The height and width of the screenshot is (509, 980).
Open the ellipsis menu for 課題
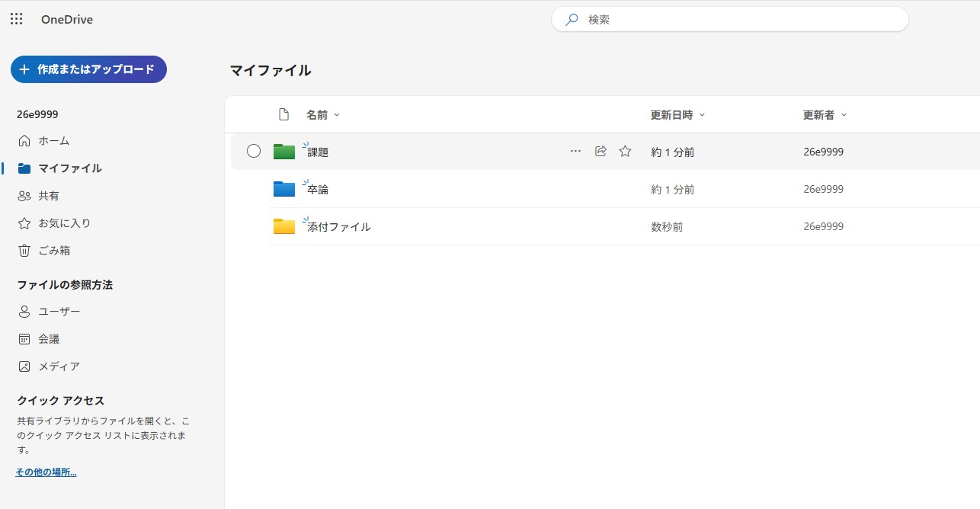[x=575, y=151]
